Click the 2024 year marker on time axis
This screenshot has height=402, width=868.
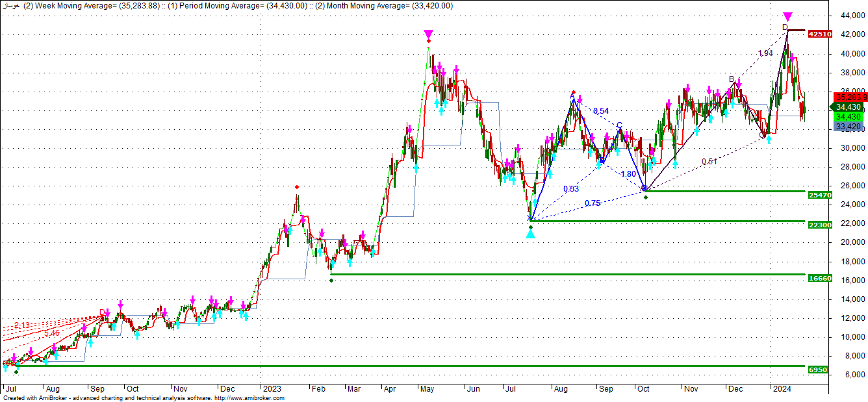[x=781, y=388]
